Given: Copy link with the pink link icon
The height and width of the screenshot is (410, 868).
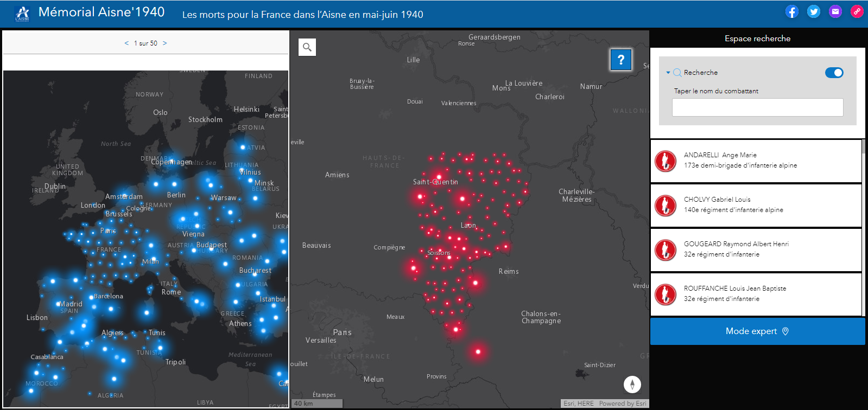Looking at the screenshot, I should tap(857, 11).
